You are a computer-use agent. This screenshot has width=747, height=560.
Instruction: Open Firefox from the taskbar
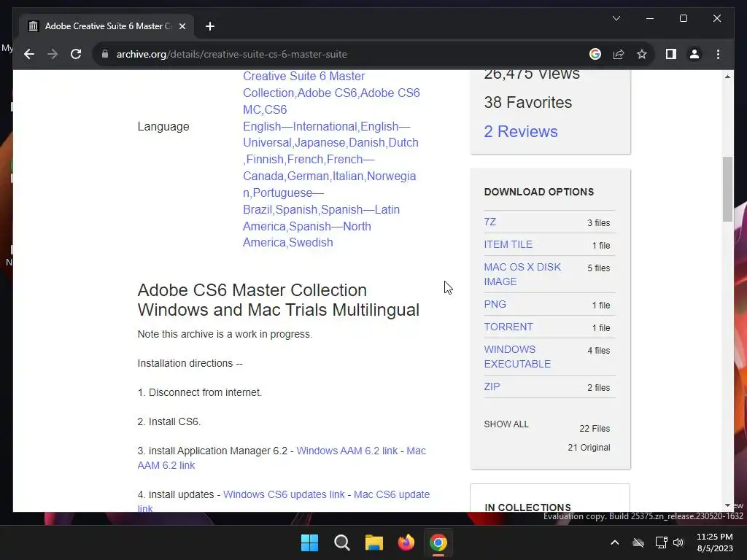(x=406, y=542)
